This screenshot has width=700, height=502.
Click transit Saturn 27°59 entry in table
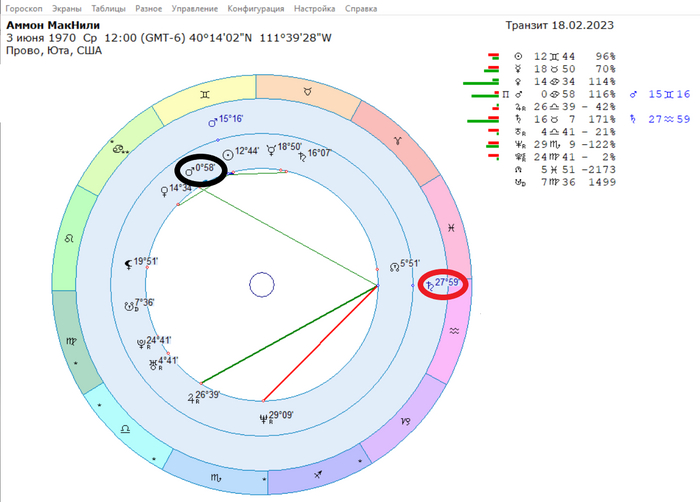coord(660,119)
